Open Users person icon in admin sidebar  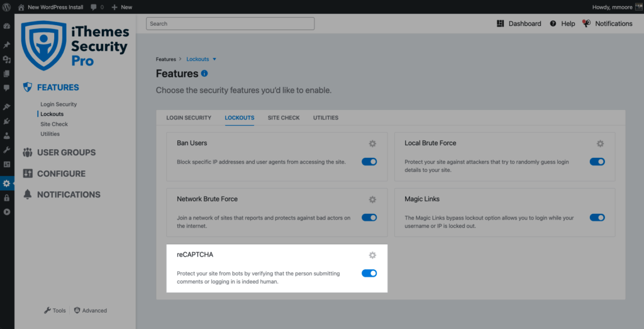(6, 135)
